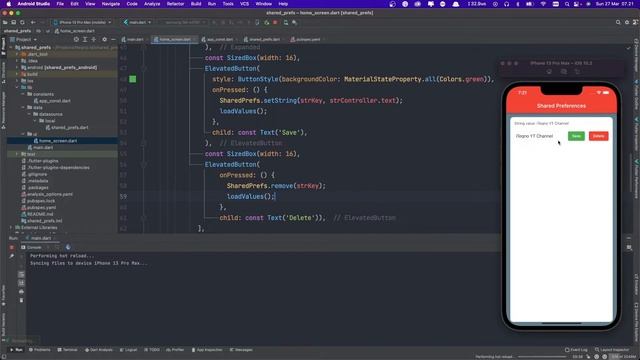This screenshot has width=640, height=360.
Task: Click the Select Opened File target icon
Action: (x=76, y=40)
